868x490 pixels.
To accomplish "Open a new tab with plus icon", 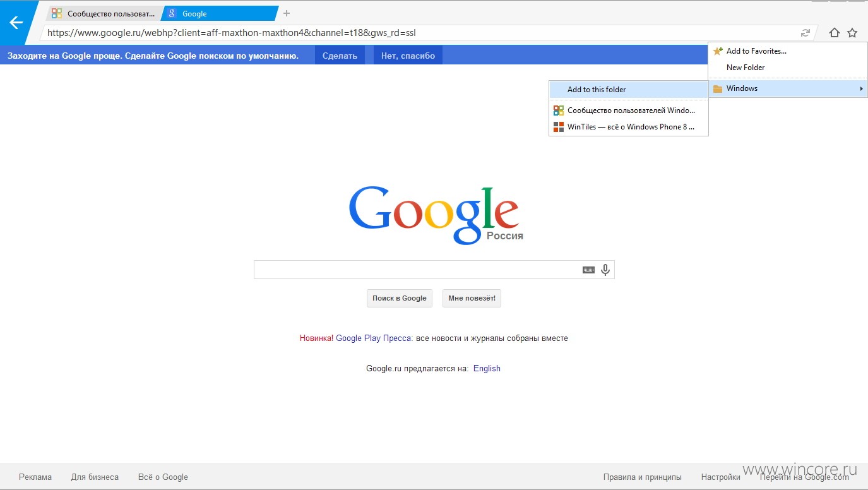I will (x=287, y=13).
